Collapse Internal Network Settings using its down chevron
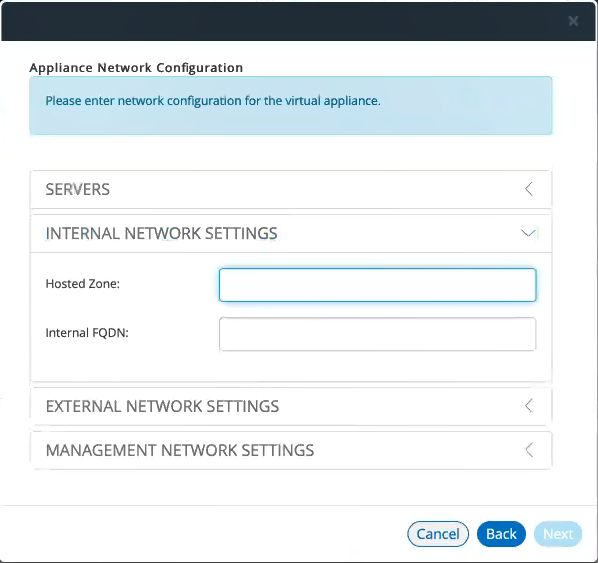598x563 pixels. [x=529, y=233]
